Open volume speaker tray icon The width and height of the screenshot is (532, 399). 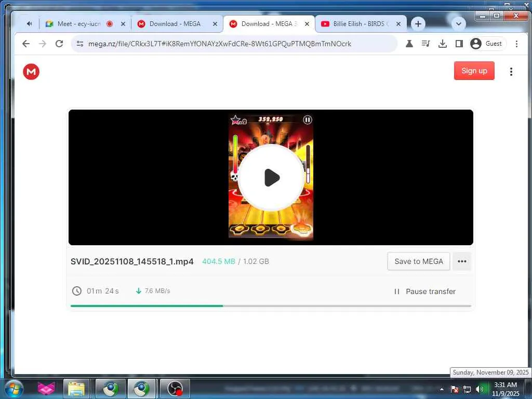pyautogui.click(x=480, y=389)
